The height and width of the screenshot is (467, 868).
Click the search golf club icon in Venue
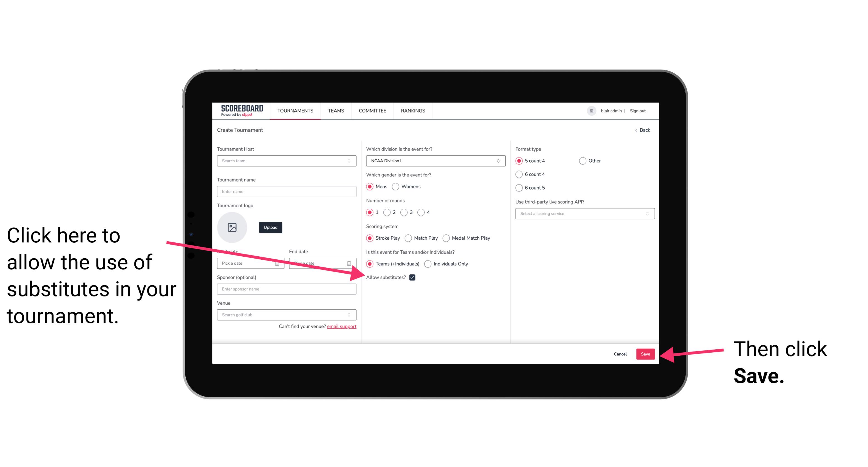(352, 315)
